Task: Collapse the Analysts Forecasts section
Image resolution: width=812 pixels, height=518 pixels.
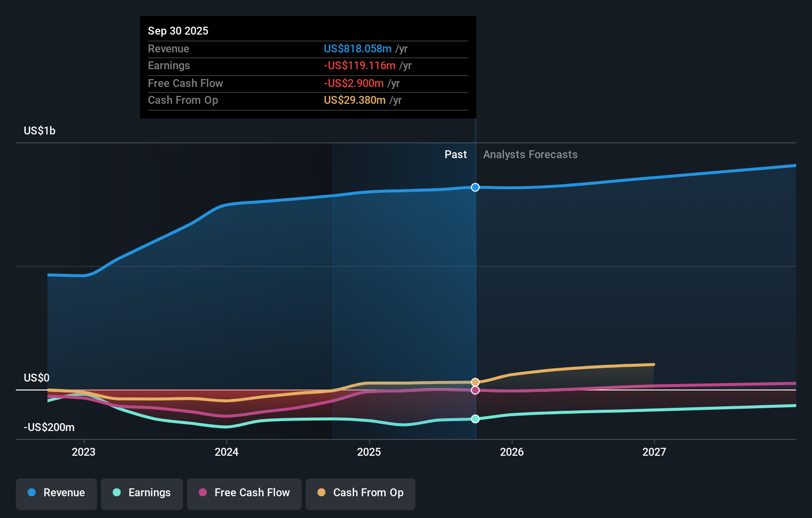Action: click(530, 154)
